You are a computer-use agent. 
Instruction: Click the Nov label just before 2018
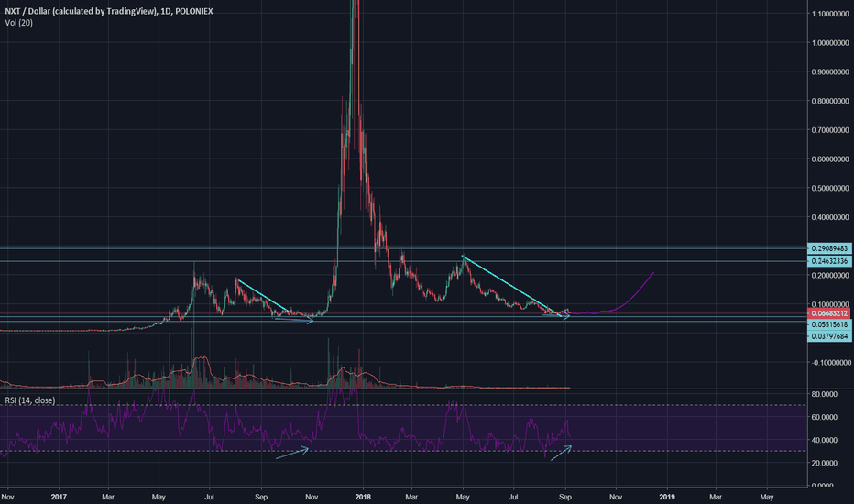(312, 497)
